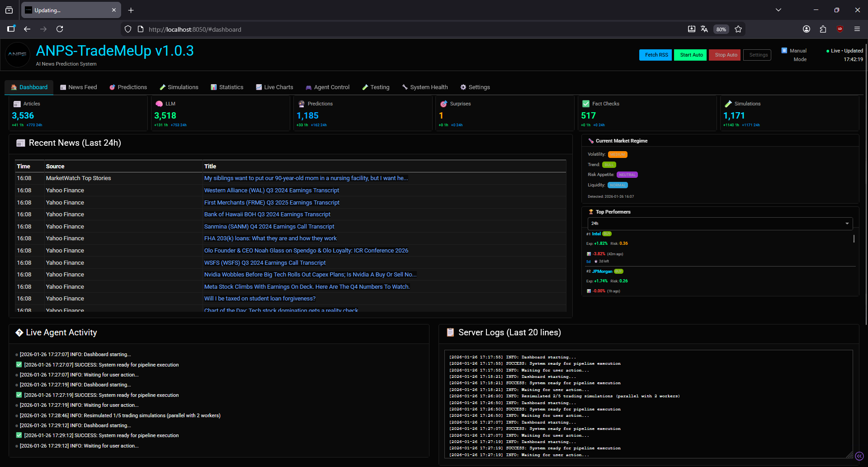Click the browser translate page icon

point(704,29)
